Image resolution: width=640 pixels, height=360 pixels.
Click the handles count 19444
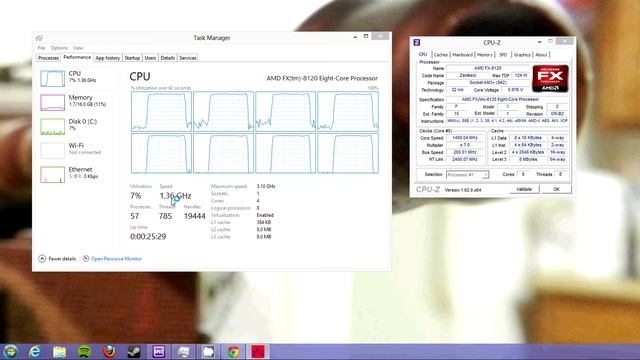195,216
